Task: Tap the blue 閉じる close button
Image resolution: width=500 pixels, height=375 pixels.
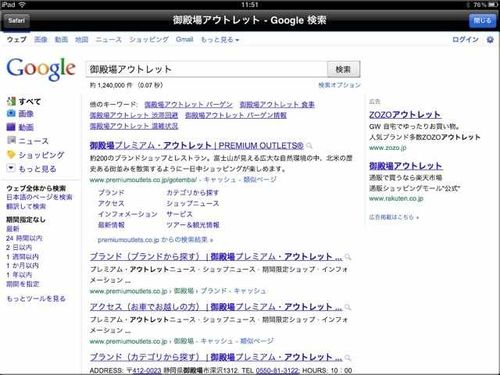Action: [x=482, y=21]
